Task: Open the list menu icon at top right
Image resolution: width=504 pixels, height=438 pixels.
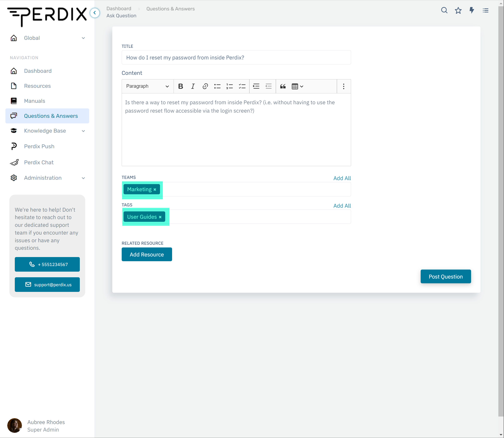Action: click(x=486, y=10)
